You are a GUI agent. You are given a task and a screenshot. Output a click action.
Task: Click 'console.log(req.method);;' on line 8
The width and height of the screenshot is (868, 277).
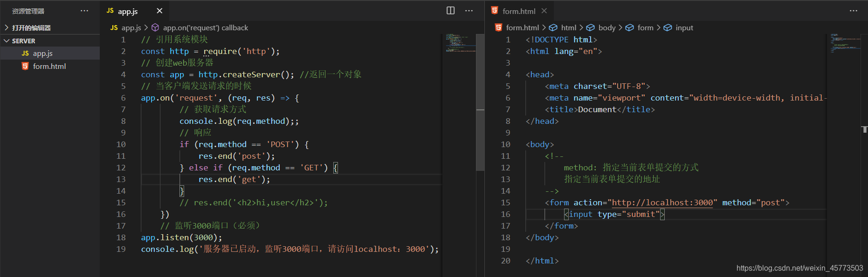coord(239,121)
